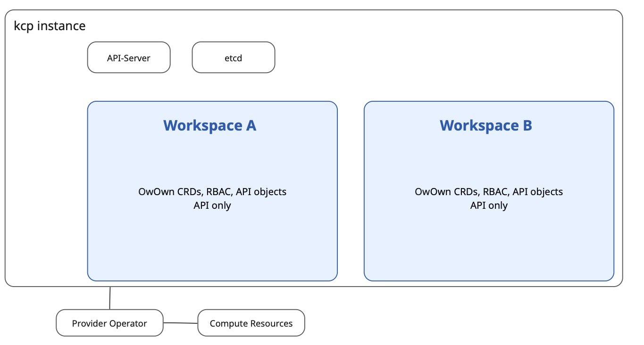Select the Compute Resources box
Image resolution: width=644 pixels, height=345 pixels.
pos(251,323)
